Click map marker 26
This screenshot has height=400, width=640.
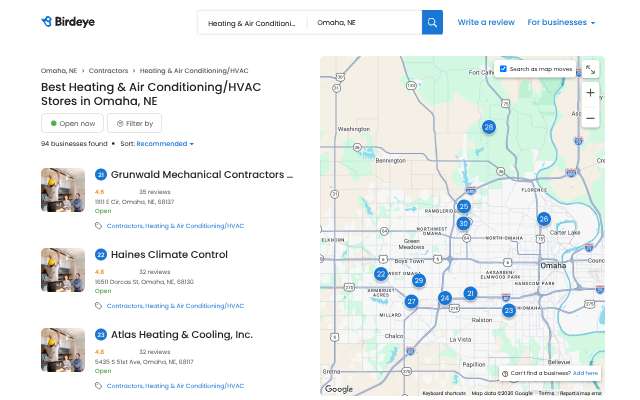543,219
